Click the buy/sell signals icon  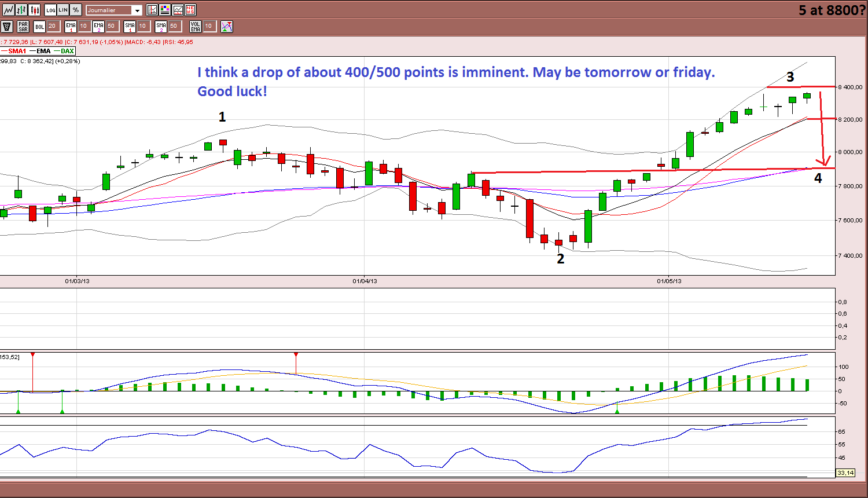227,27
